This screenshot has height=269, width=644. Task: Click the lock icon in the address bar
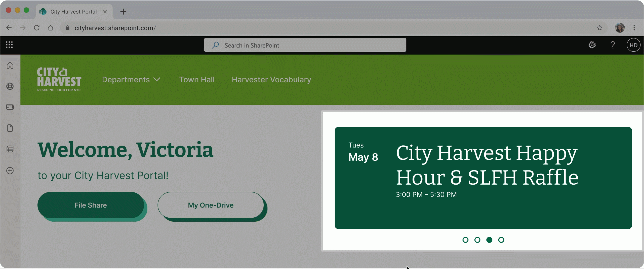click(67, 28)
